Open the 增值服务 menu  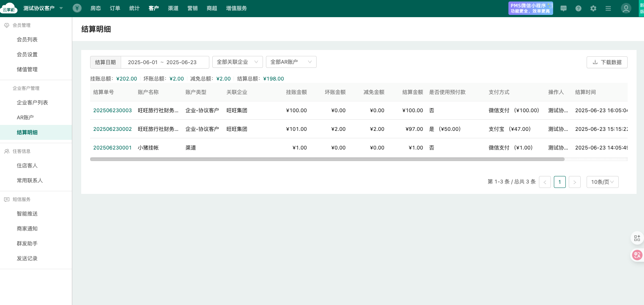point(237,8)
